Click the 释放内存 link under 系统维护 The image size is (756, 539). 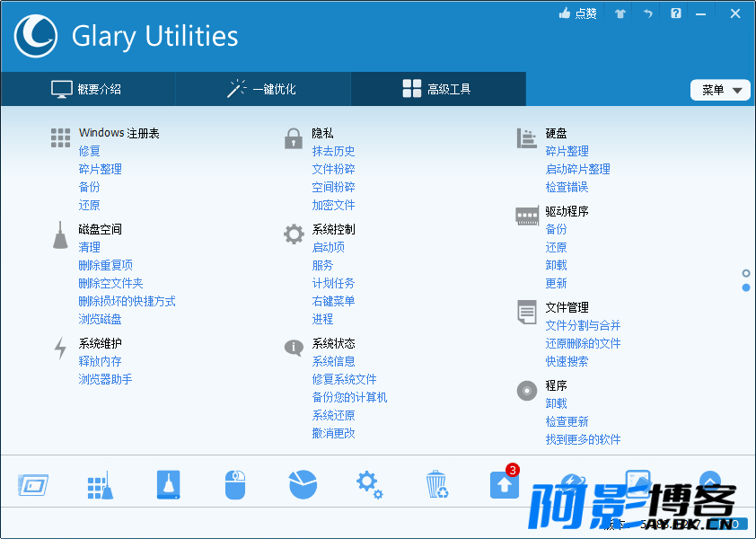pos(100,361)
